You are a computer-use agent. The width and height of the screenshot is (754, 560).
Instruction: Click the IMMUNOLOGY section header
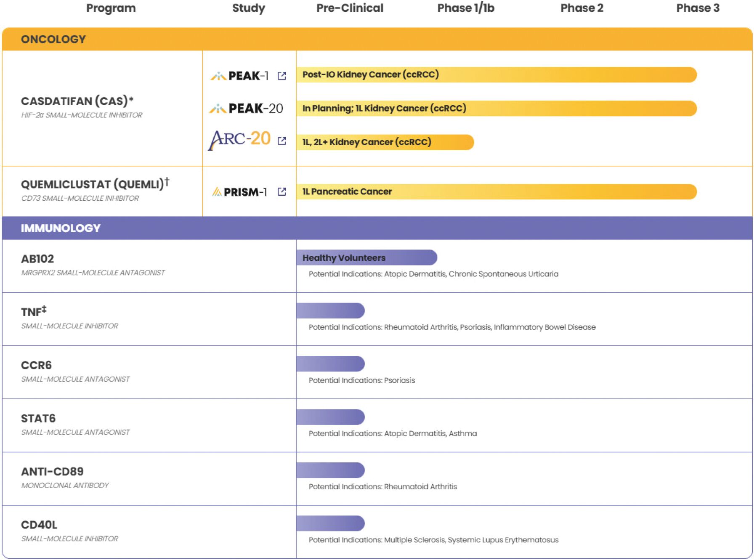[377, 228]
